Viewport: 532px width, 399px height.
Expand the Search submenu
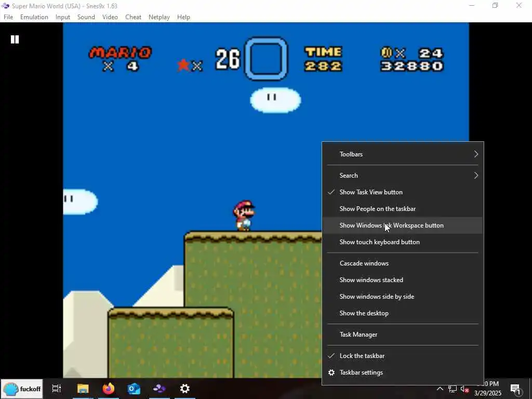(403, 176)
